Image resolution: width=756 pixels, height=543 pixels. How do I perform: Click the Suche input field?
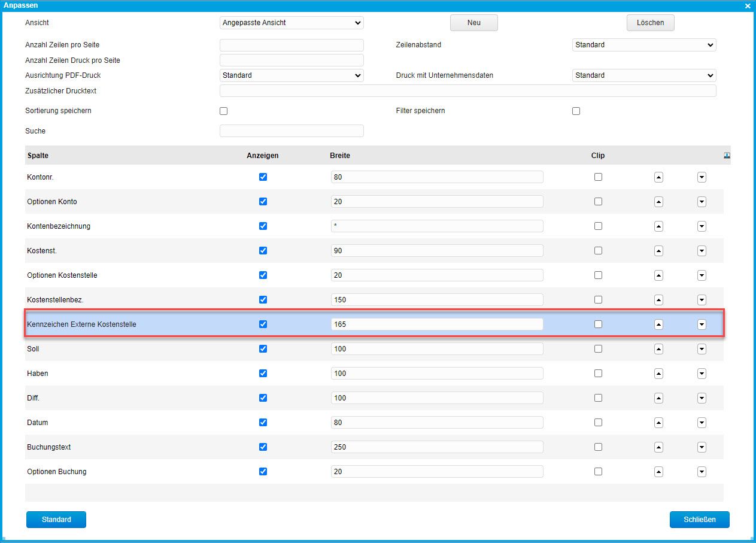[x=292, y=131]
